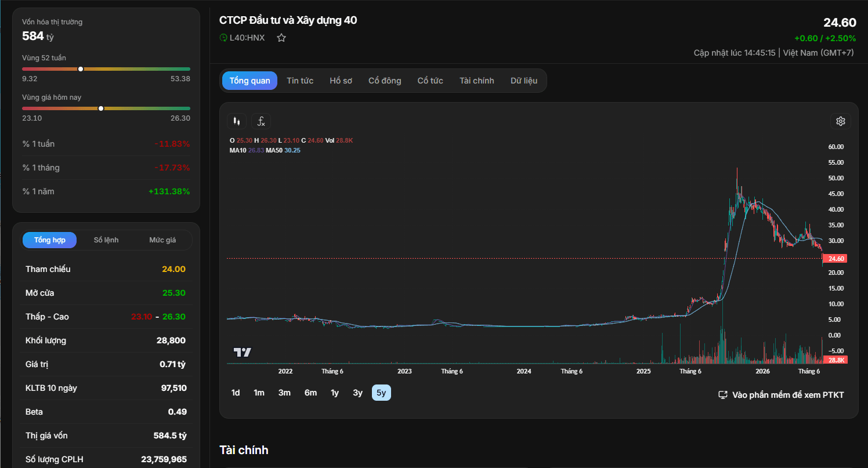Open Vào phần mềm để xem PTKT link
868x468 pixels.
tap(788, 395)
